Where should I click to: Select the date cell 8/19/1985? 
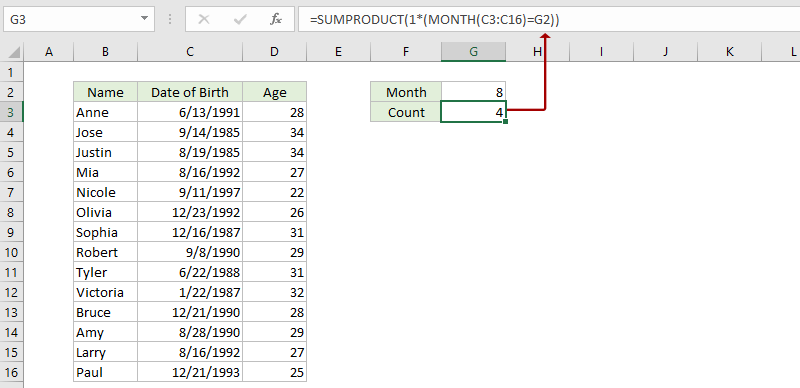point(190,152)
